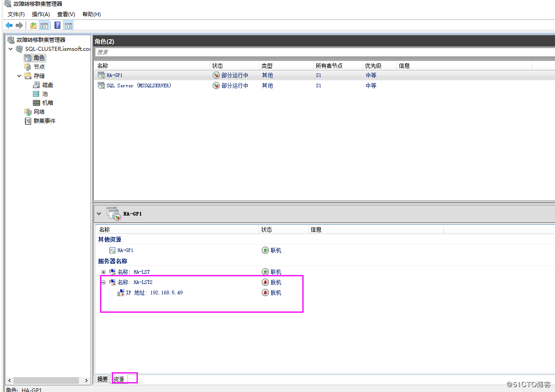The width and height of the screenshot is (555, 392).
Task: Open 群集事件 (Cluster Events)
Action: (43, 121)
